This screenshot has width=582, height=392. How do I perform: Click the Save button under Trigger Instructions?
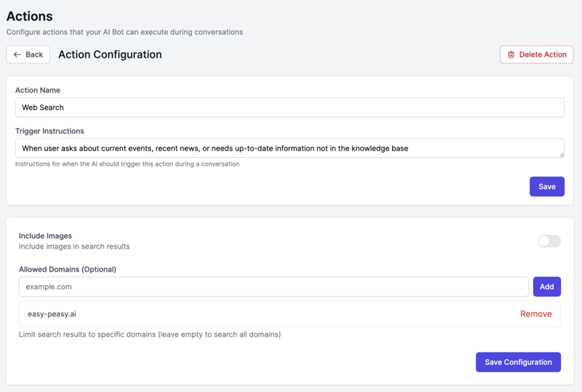pos(546,186)
